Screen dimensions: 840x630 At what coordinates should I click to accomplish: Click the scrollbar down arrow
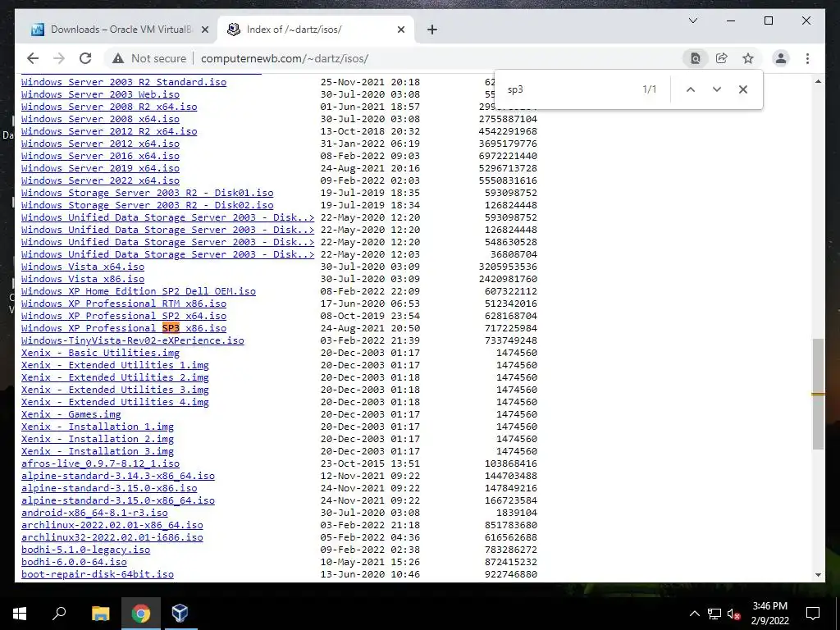[818, 575]
